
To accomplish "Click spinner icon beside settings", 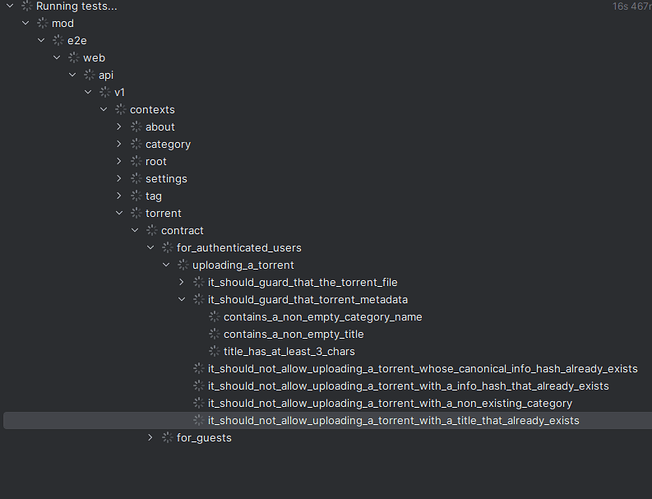I will coord(136,178).
